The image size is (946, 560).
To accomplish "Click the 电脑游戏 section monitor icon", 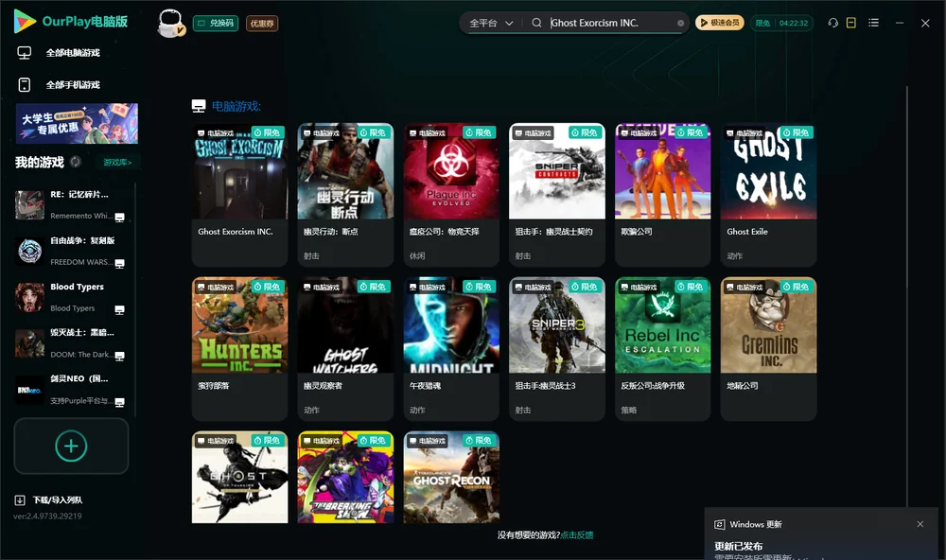I will tap(199, 106).
